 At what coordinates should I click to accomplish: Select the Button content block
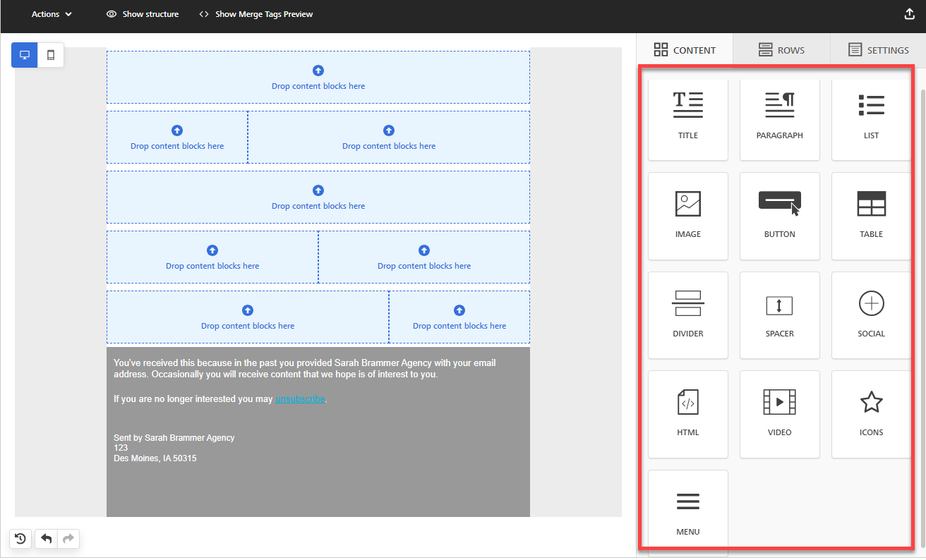[779, 216]
